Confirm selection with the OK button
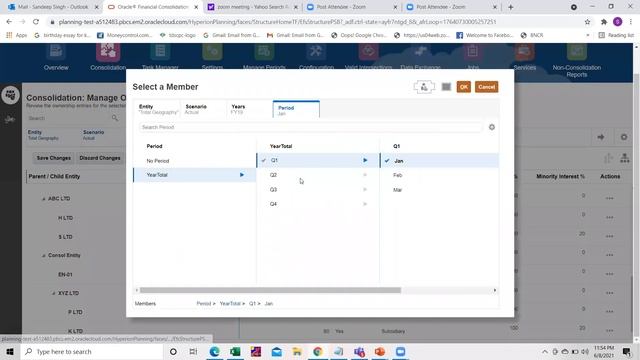The height and width of the screenshot is (360, 640). pyautogui.click(x=463, y=87)
